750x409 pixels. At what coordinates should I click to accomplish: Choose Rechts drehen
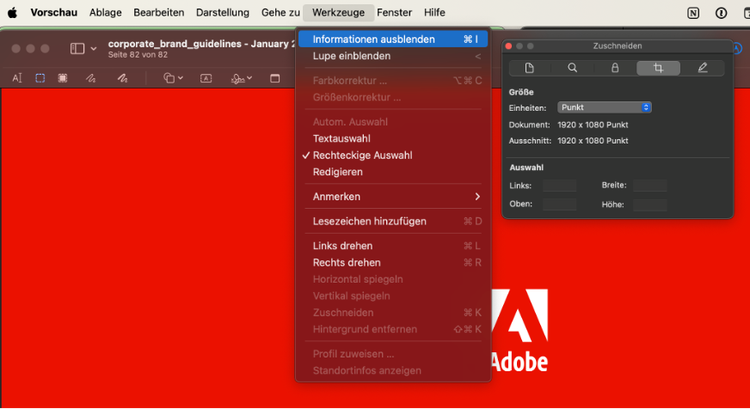393,263
